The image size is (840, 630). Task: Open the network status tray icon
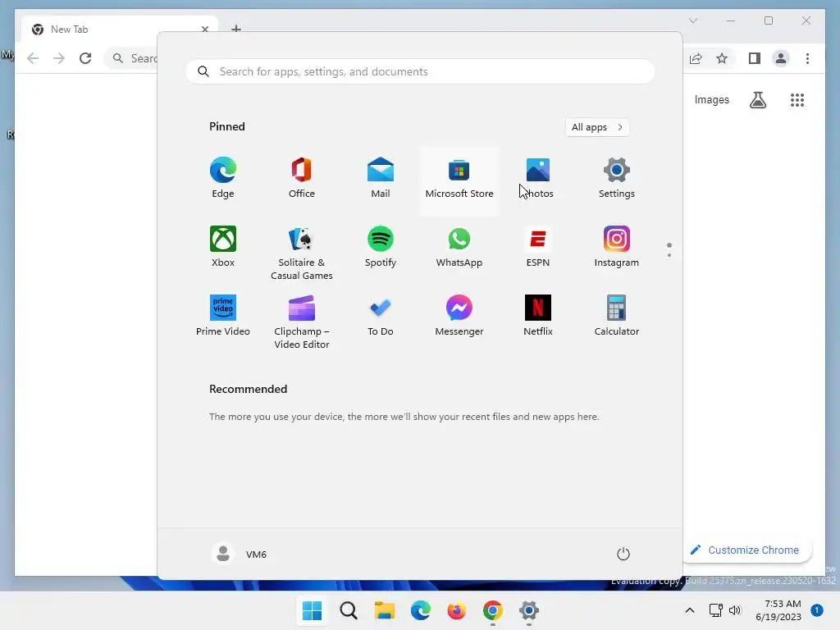point(715,610)
